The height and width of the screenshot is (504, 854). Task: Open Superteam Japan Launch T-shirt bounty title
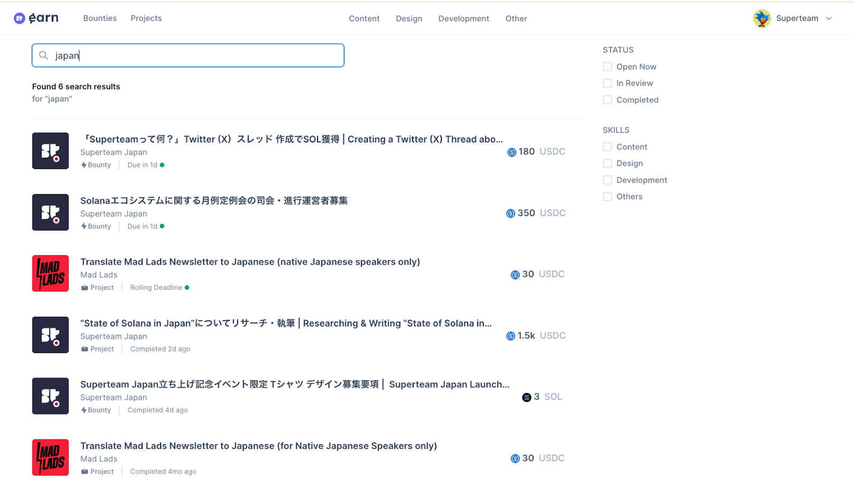click(295, 385)
